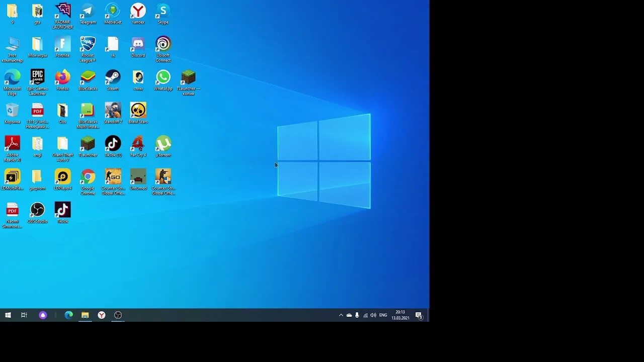Click the OBS Studio desktop shortcut
The width and height of the screenshot is (644, 362).
37,213
